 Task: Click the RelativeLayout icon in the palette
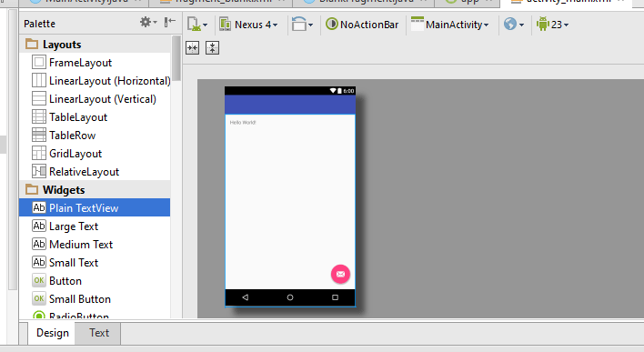38,171
